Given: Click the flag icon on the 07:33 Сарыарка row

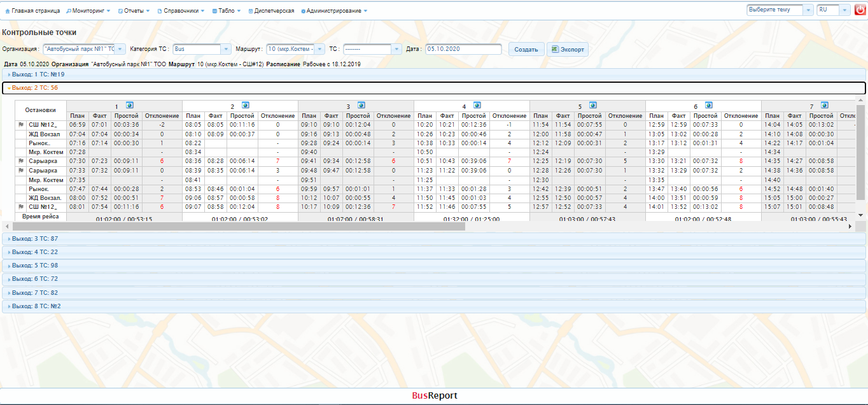Looking at the screenshot, I should tap(22, 171).
